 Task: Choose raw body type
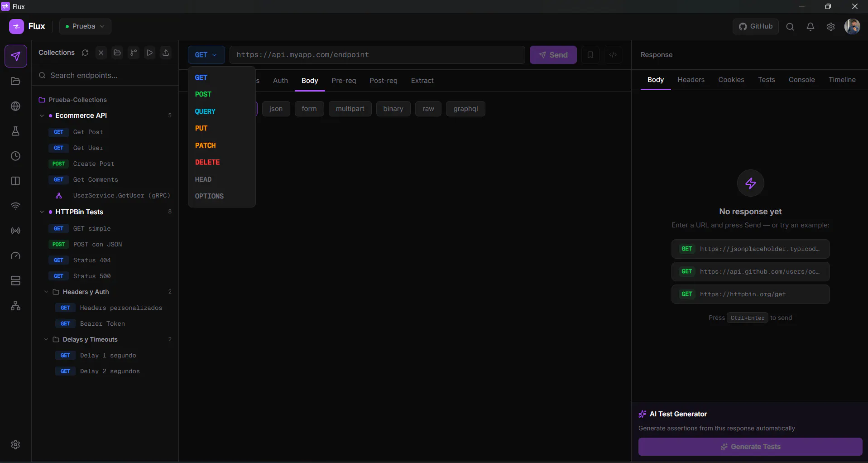click(x=428, y=109)
